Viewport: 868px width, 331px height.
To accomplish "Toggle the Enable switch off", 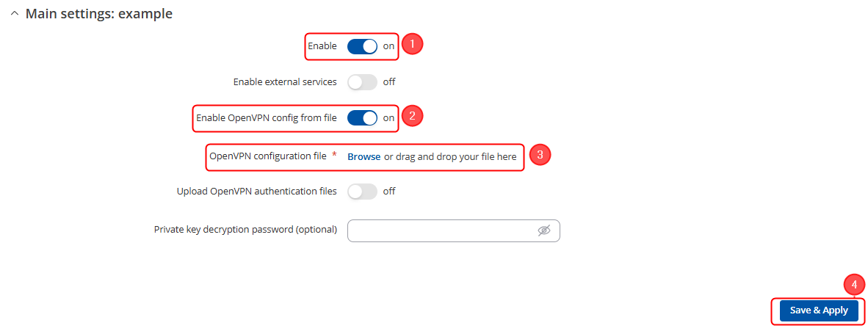I will coord(362,46).
